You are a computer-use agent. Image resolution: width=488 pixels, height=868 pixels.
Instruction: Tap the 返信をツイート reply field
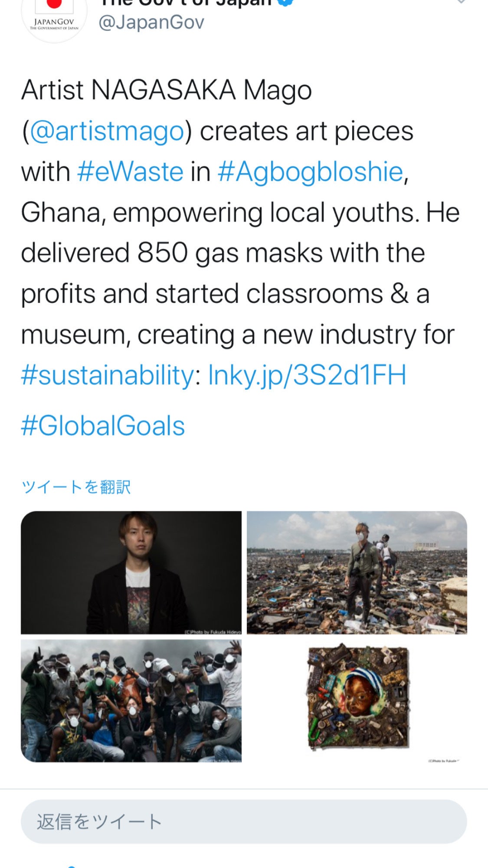point(244,822)
